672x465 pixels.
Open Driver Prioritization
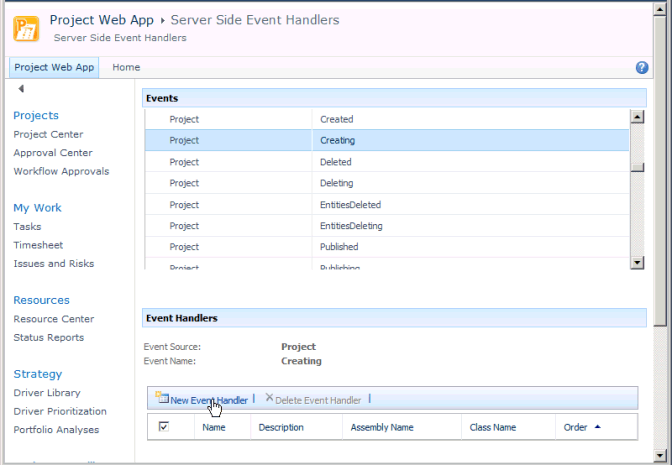(x=60, y=411)
